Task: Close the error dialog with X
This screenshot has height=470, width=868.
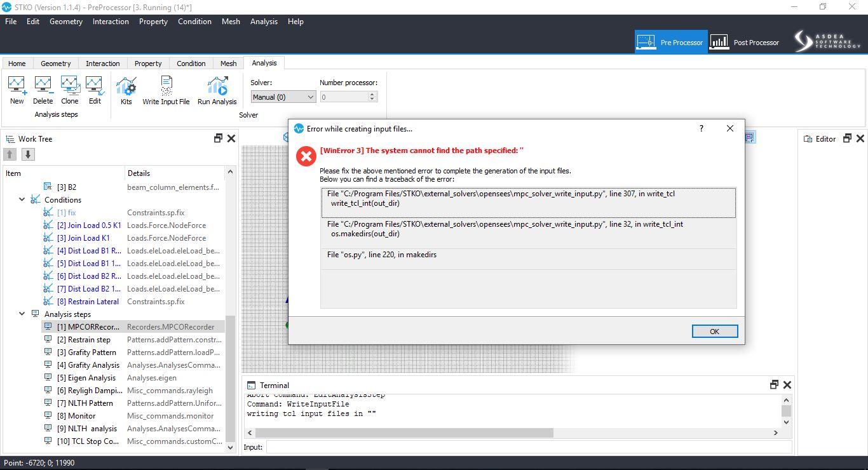Action: pyautogui.click(x=730, y=128)
